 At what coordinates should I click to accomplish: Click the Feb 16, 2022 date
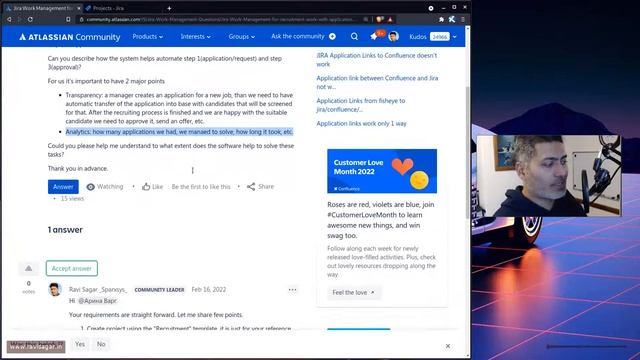coord(209,289)
